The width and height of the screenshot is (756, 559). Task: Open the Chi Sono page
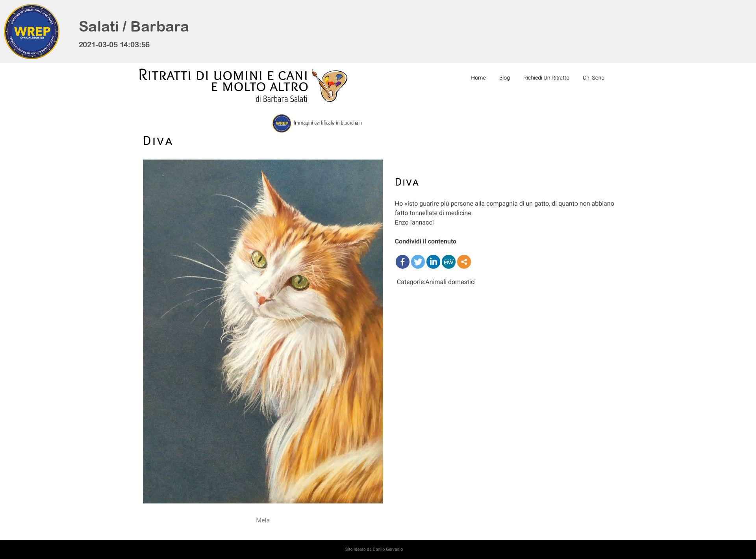pos(593,78)
